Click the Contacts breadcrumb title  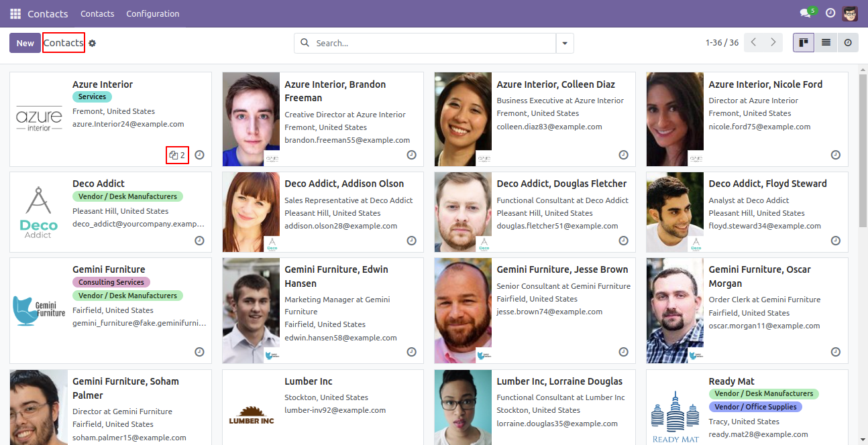tap(64, 43)
